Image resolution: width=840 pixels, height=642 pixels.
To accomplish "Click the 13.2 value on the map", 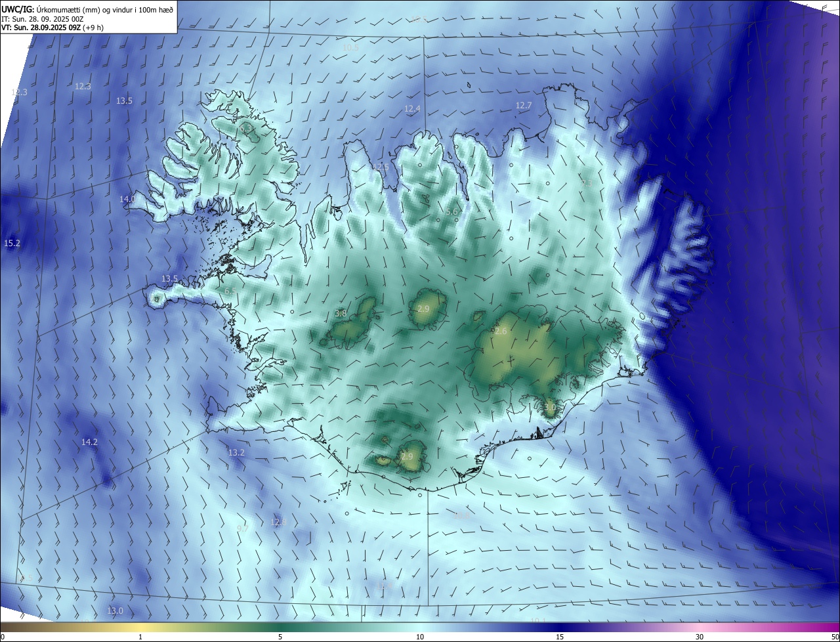I will click(x=236, y=452).
